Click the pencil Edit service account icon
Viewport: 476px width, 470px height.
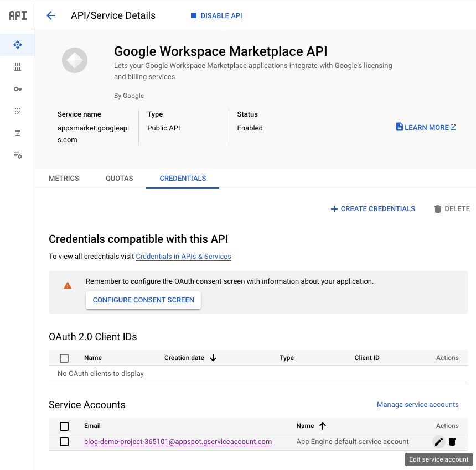439,442
